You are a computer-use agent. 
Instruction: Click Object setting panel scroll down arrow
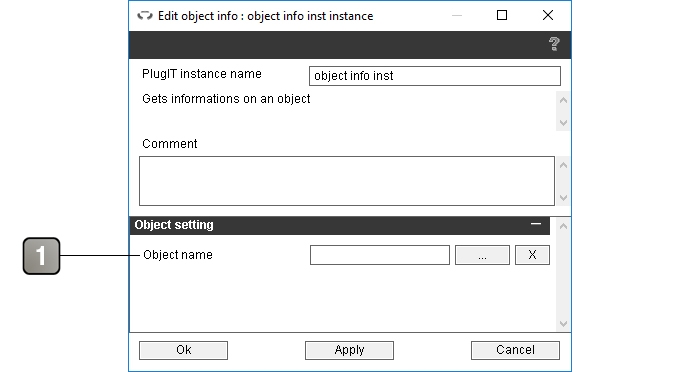pyautogui.click(x=563, y=324)
